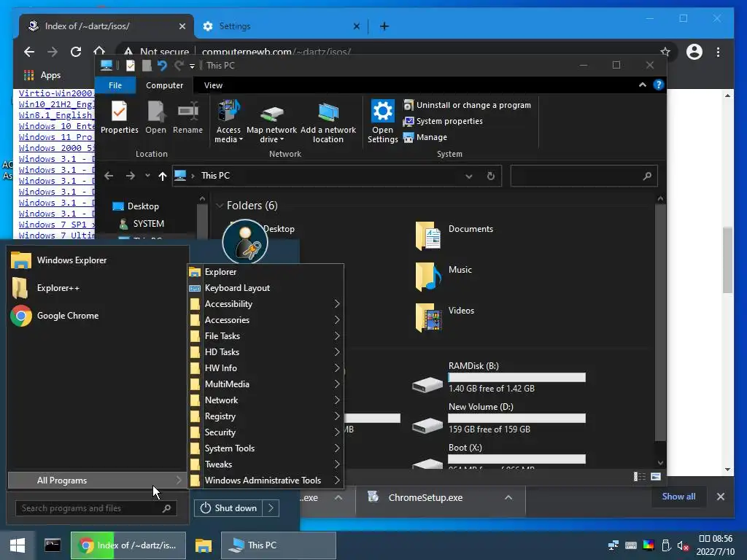Click Add a network location icon
The image size is (747, 560).
[x=328, y=121]
